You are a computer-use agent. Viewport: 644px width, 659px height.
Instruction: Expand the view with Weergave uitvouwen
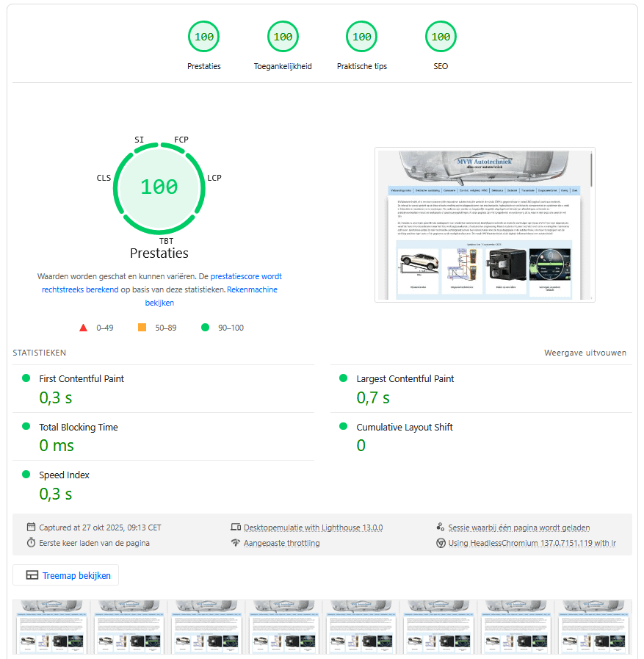(585, 353)
